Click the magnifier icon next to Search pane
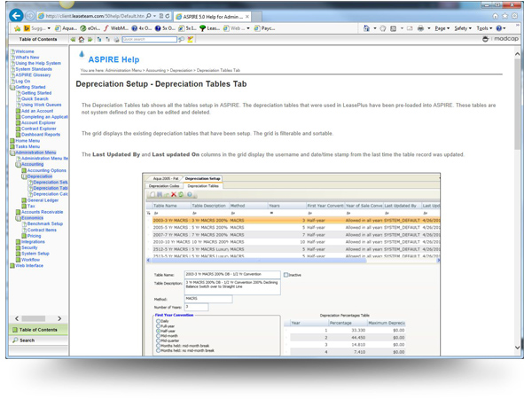 click(x=15, y=340)
